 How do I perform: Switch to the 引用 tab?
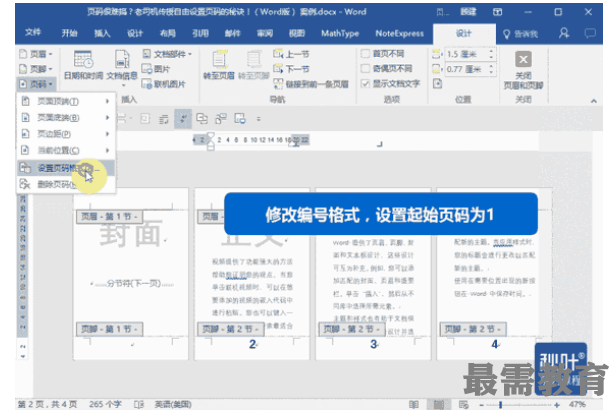(200, 33)
